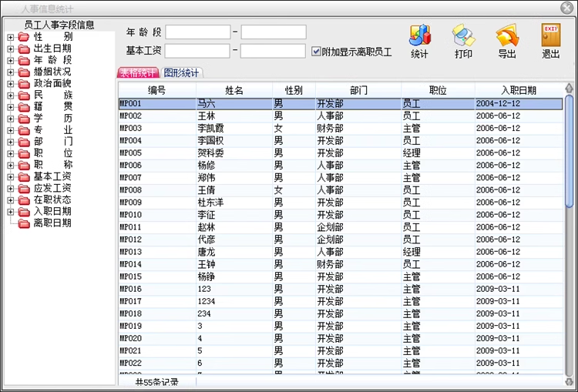
Task: Select the 年龄段 folder icon in tree
Action: (x=24, y=60)
